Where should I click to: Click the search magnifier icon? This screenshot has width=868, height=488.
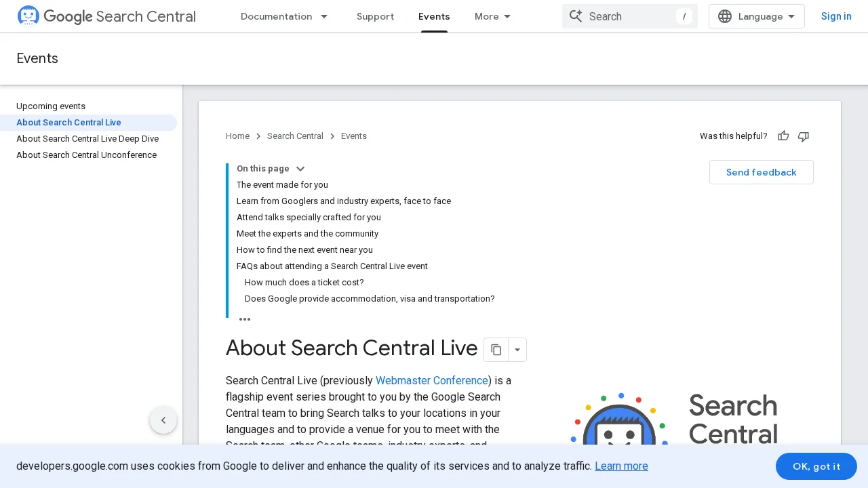point(576,16)
